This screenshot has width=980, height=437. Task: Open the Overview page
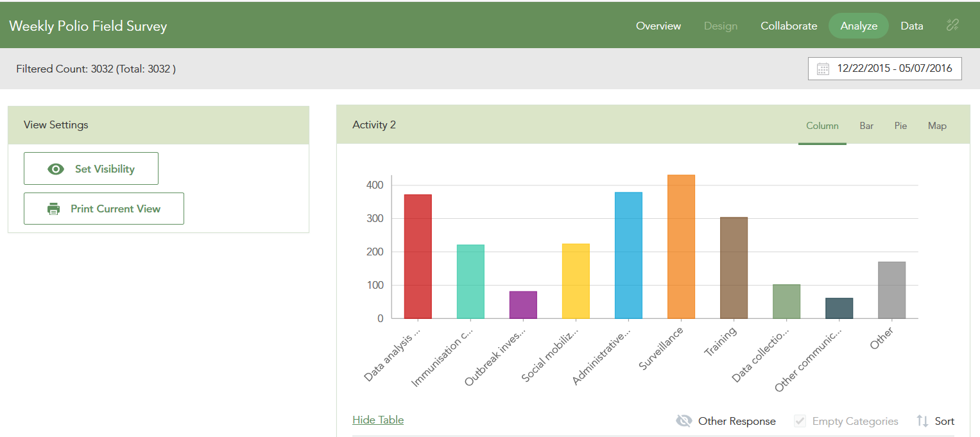pos(658,26)
